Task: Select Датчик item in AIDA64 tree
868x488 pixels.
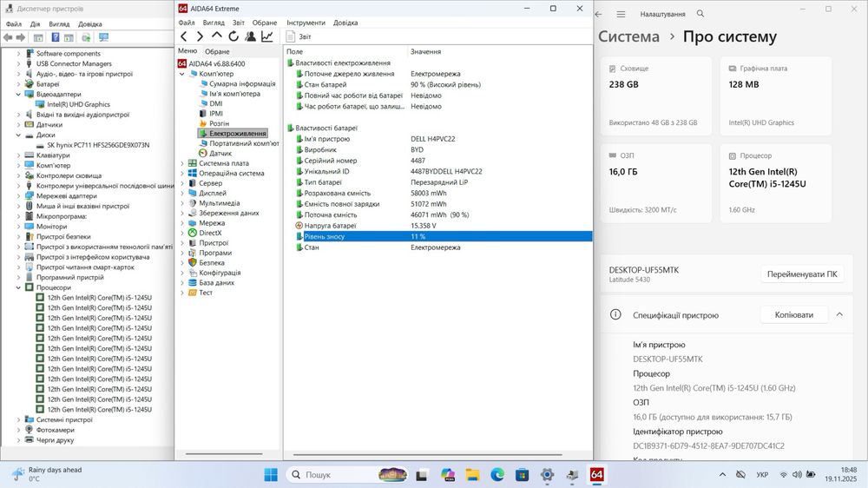Action: (220, 154)
